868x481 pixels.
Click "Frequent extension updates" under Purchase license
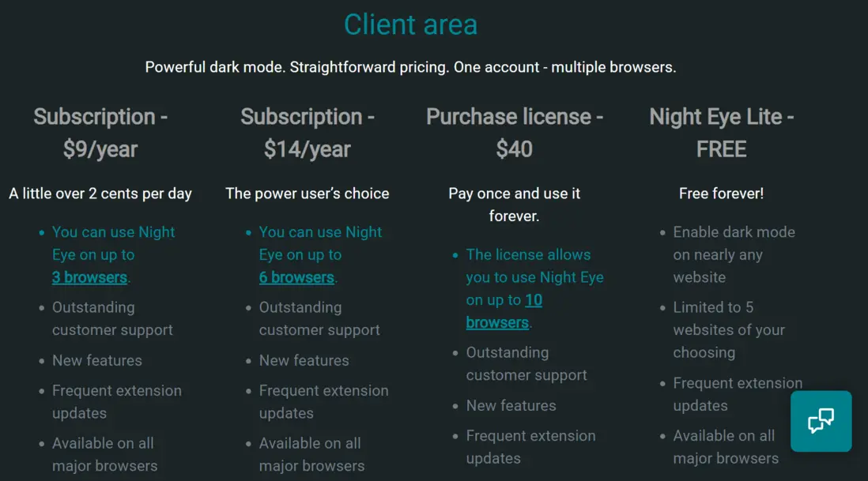tap(530, 446)
